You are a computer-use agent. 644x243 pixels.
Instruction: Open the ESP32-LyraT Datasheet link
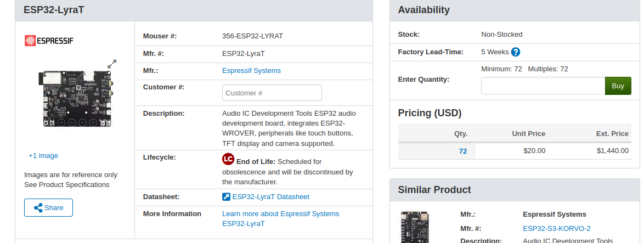click(270, 196)
